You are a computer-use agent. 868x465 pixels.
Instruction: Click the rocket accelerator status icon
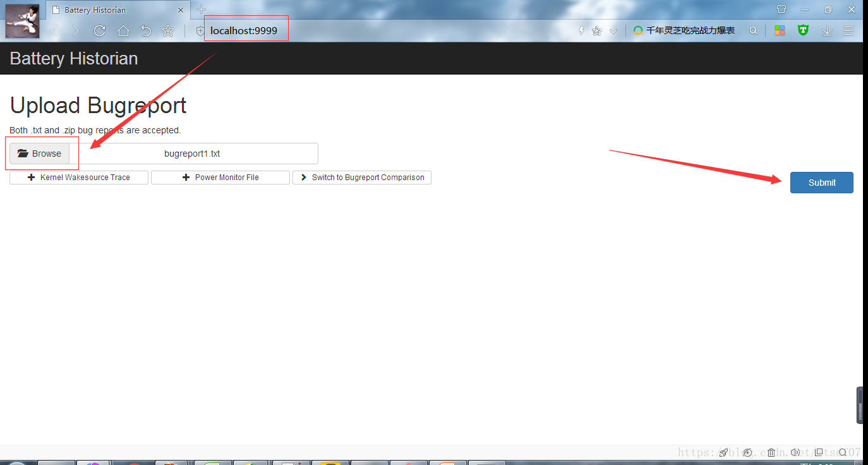(724, 452)
